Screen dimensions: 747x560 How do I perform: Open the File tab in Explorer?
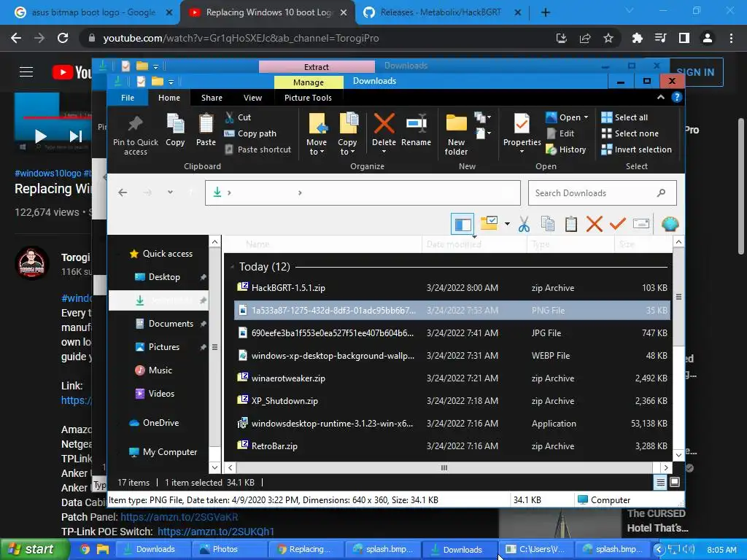point(128,98)
